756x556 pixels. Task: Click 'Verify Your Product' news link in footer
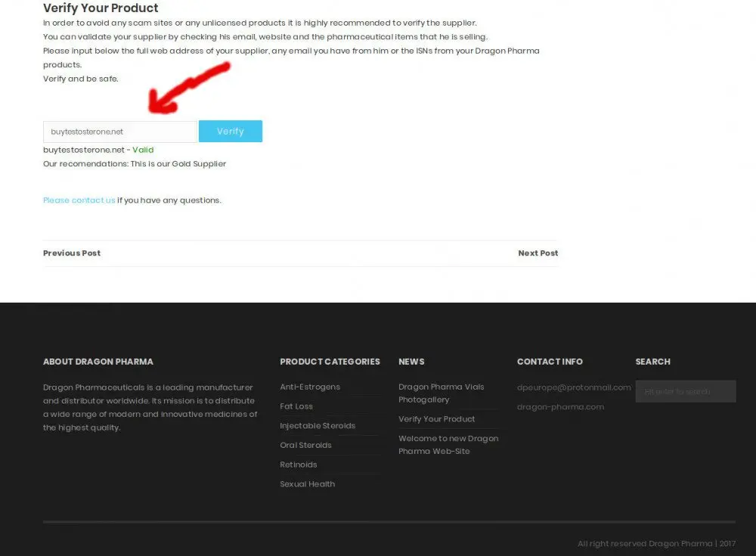[x=437, y=419]
